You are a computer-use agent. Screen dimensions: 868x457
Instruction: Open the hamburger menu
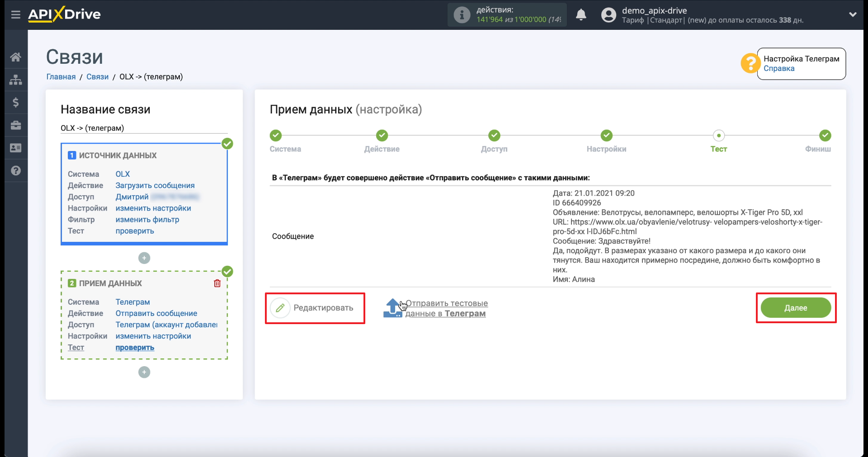pos(16,14)
